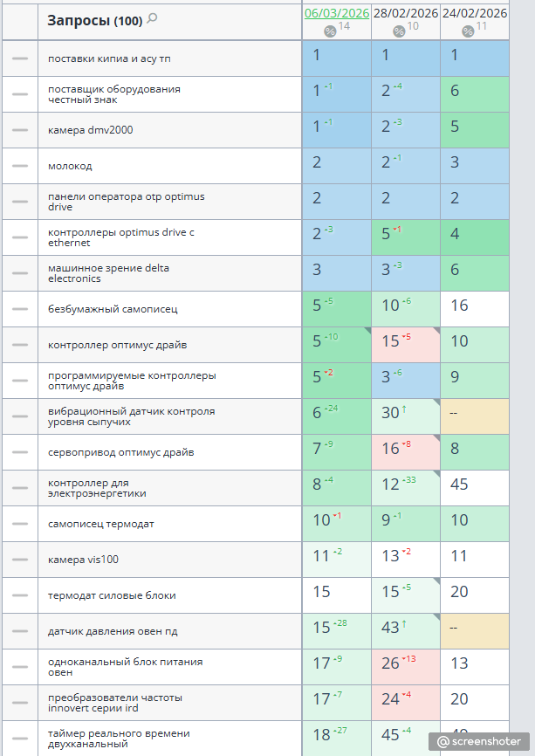Click the pink cell 26 for одноканальный блок питания

coord(406,667)
